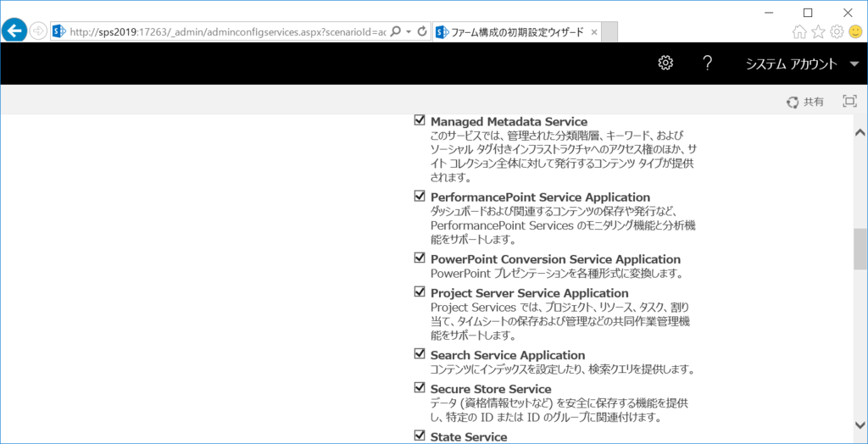Screen dimensions: 868x444
Task: Click the 共有 share button
Action: coord(805,102)
